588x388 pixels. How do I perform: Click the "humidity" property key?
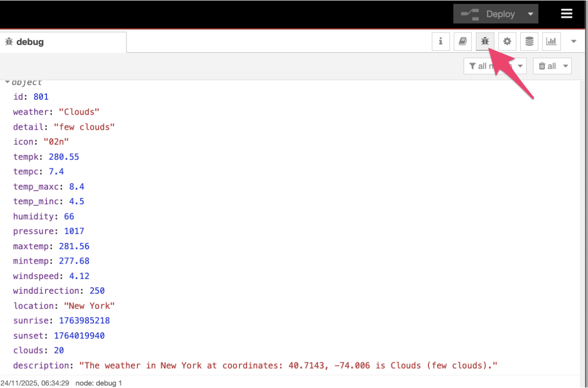tap(34, 216)
